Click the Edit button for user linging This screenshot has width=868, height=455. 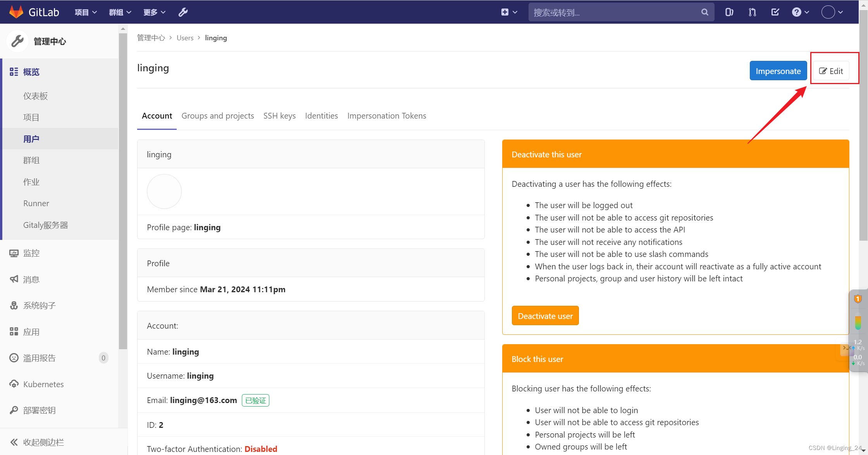832,71
